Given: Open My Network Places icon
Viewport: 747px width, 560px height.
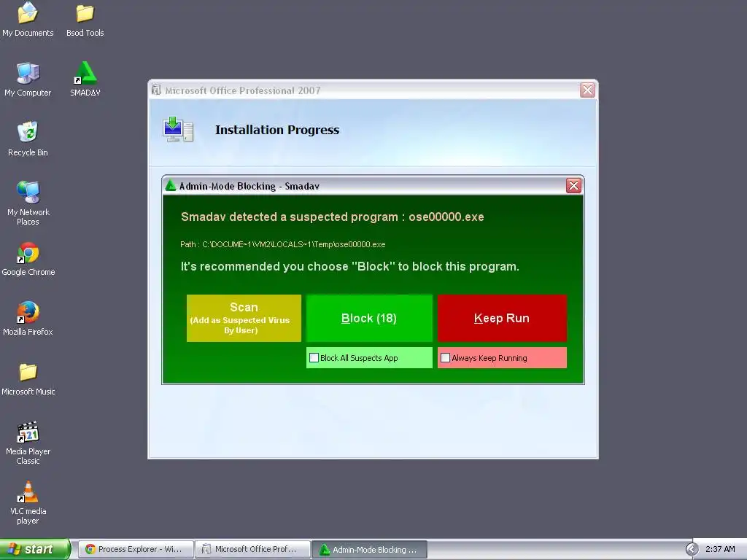Looking at the screenshot, I should pyautogui.click(x=28, y=203).
